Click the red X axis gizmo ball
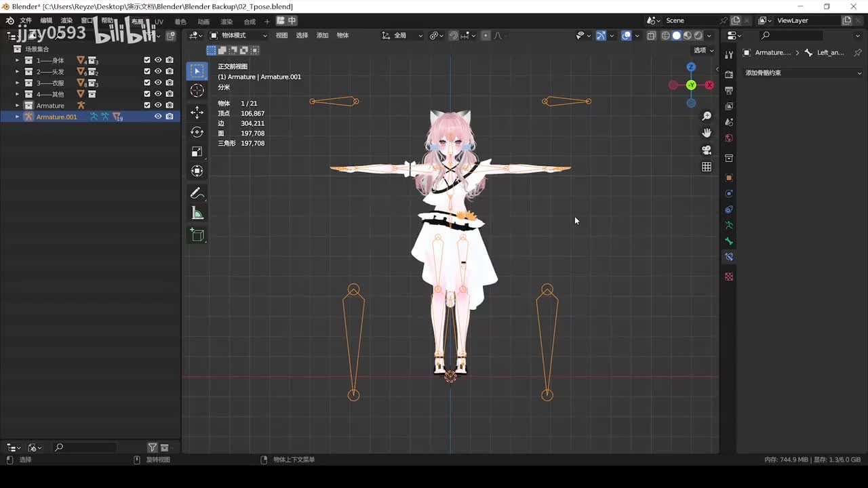Viewport: 868px width, 488px height. 709,85
